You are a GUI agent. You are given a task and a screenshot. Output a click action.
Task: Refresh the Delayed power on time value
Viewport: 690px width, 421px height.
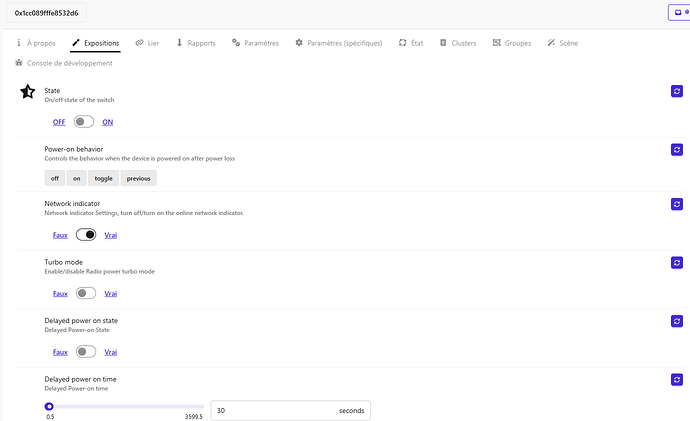tap(676, 380)
